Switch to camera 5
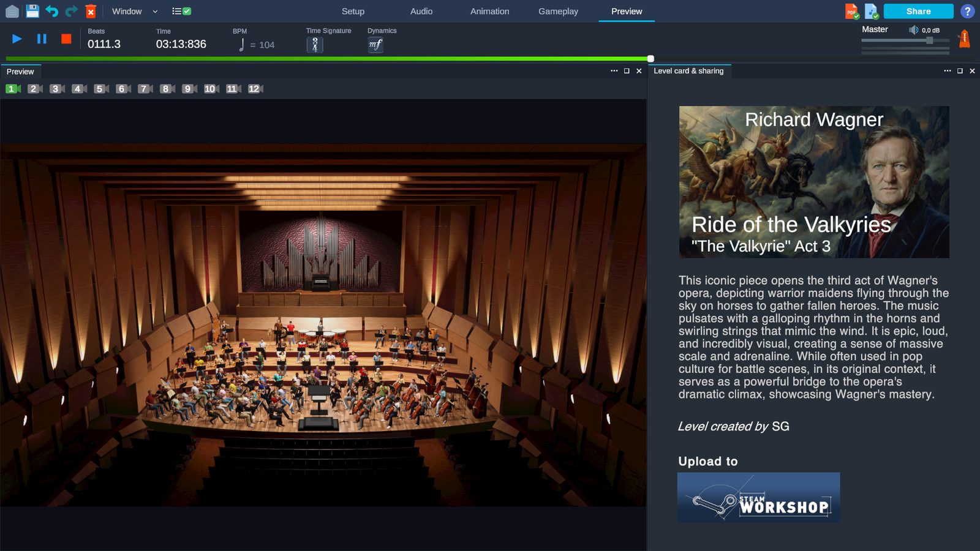This screenshot has width=980, height=551. (101, 89)
